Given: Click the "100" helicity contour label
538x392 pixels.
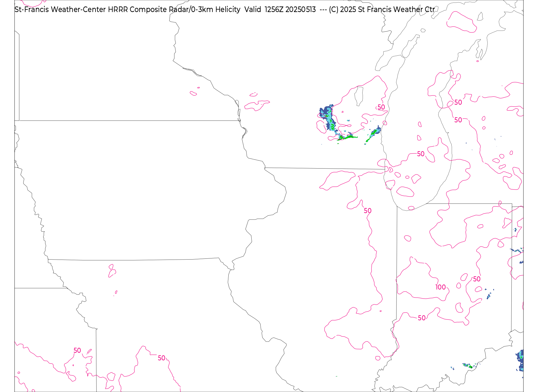Looking at the screenshot, I should click(x=440, y=287).
